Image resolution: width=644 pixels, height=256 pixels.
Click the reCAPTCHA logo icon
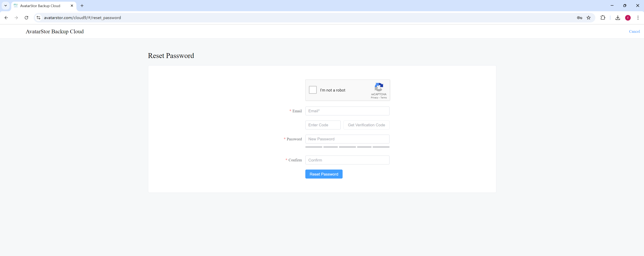379,87
